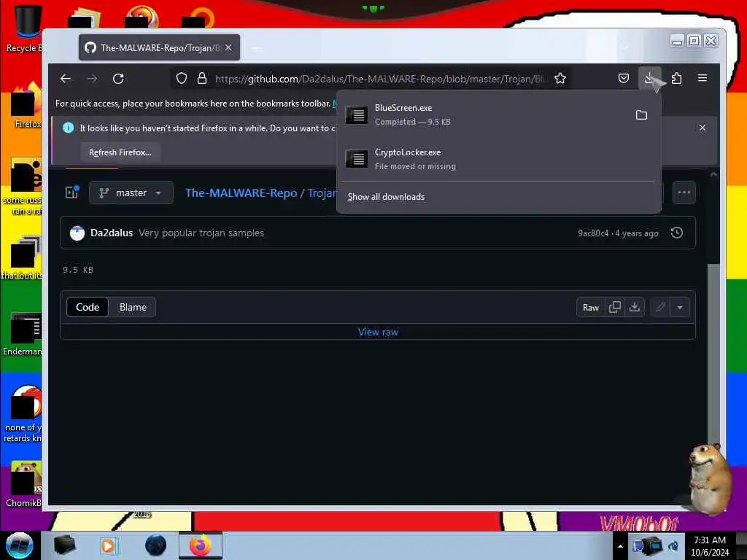Open the Firefox extensions menu

(x=676, y=78)
